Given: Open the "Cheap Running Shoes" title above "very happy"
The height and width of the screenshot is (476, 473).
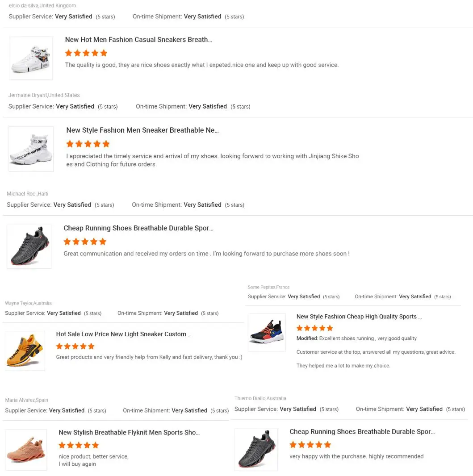Looking at the screenshot, I should 362,432.
